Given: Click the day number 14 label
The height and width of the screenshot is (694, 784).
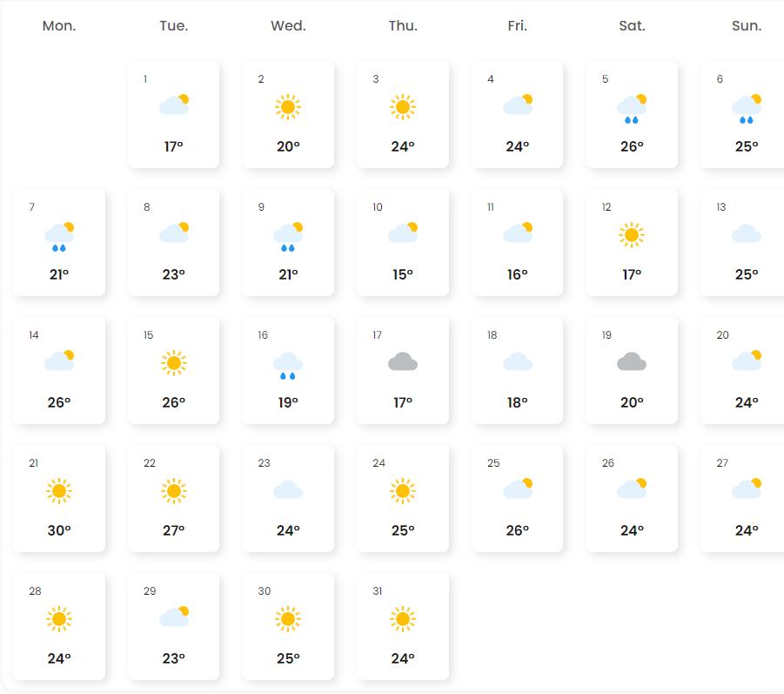Looking at the screenshot, I should point(34,335).
